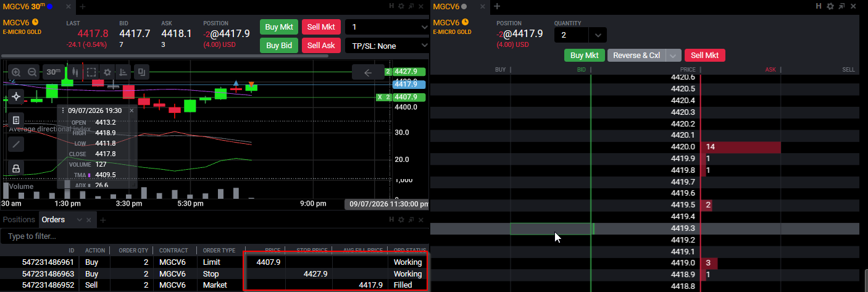Open the indicators axis icon
Image resolution: width=868 pixels, height=292 pixels.
(123, 72)
